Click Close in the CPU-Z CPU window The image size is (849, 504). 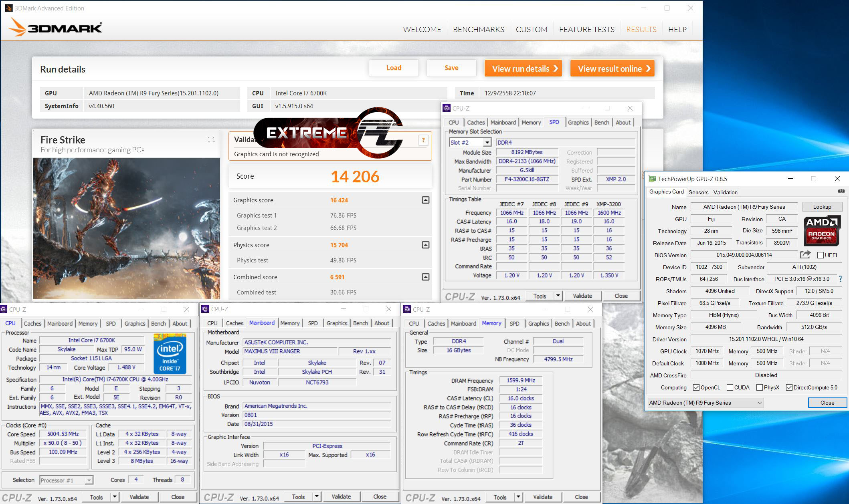178,497
